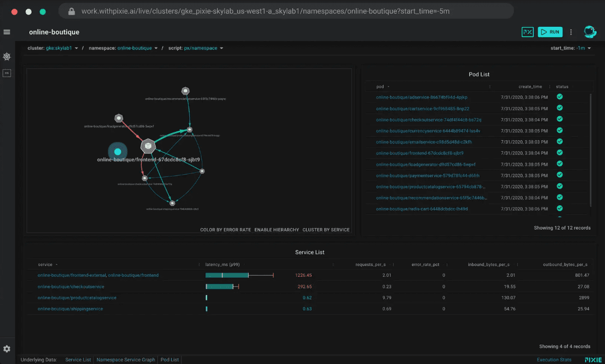The width and height of the screenshot is (605, 364).
Task: Click the browser address bar lock icon
Action: coord(70,11)
